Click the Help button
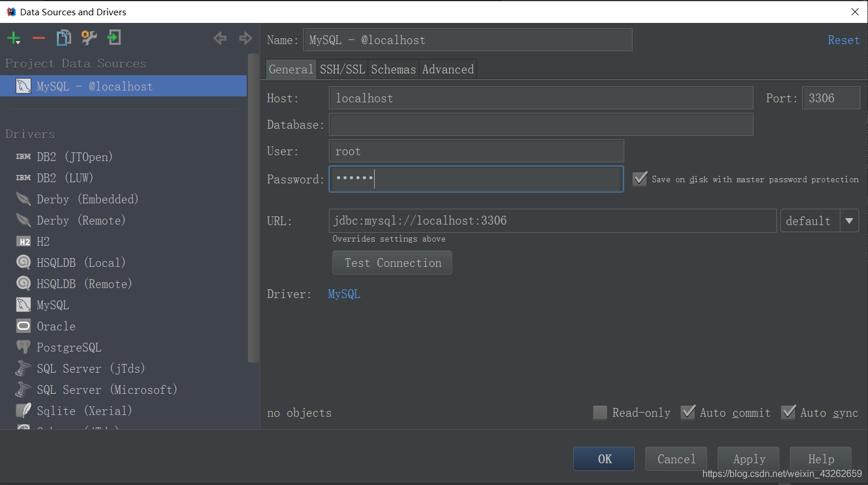Image resolution: width=868 pixels, height=485 pixels. pyautogui.click(x=820, y=459)
